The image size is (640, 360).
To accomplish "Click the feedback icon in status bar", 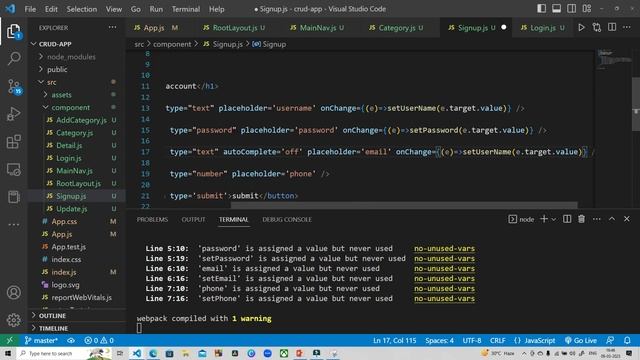I will 610,340.
